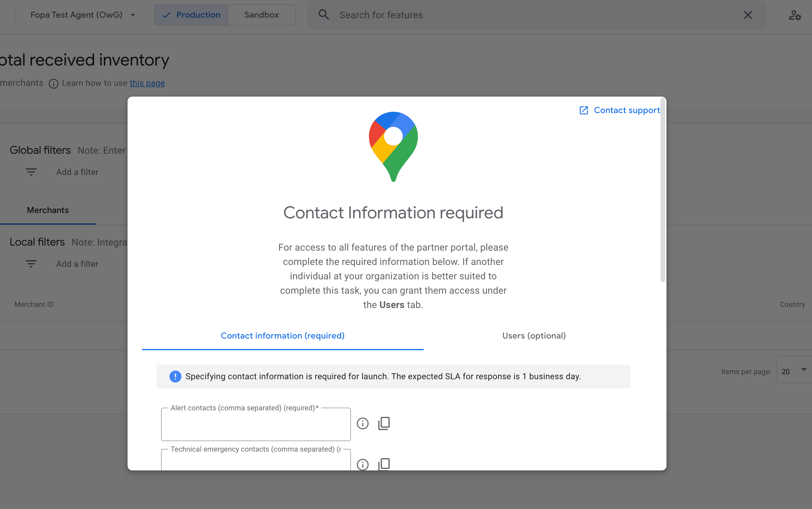Click the Learn how to use this page link

coord(147,83)
